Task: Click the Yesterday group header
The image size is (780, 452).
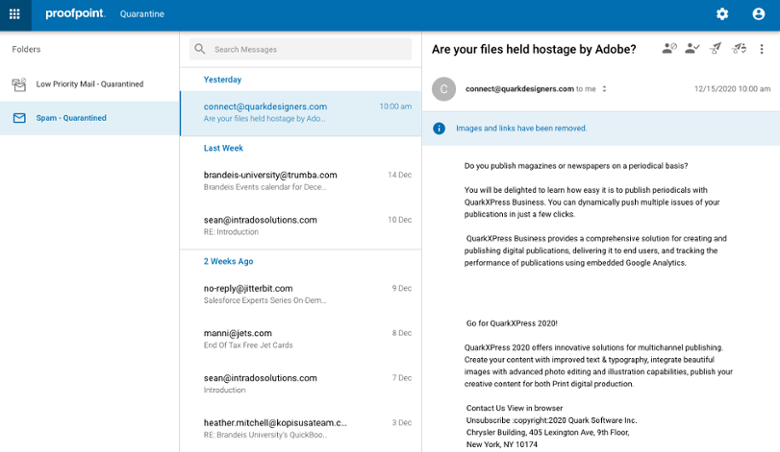Action: pos(222,80)
